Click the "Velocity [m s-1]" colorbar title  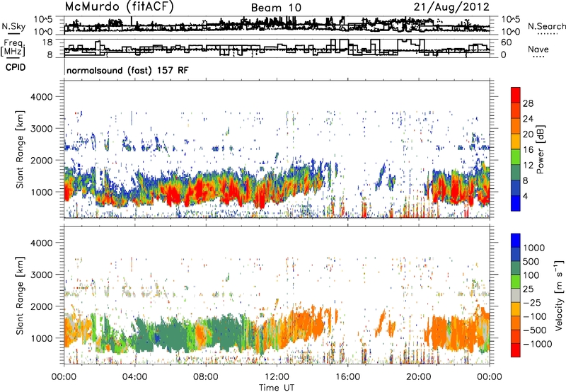click(x=559, y=295)
